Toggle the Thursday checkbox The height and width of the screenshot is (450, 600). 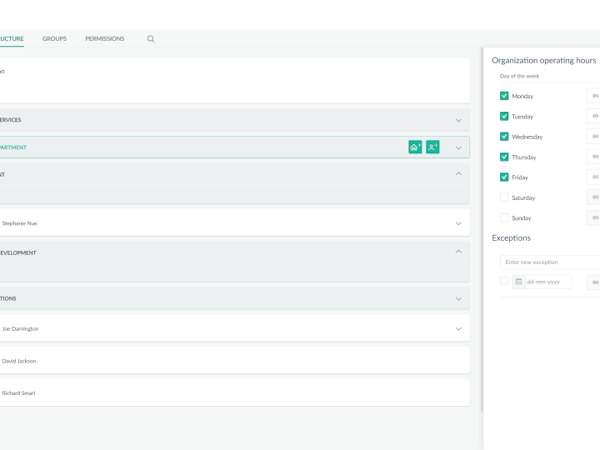point(504,157)
